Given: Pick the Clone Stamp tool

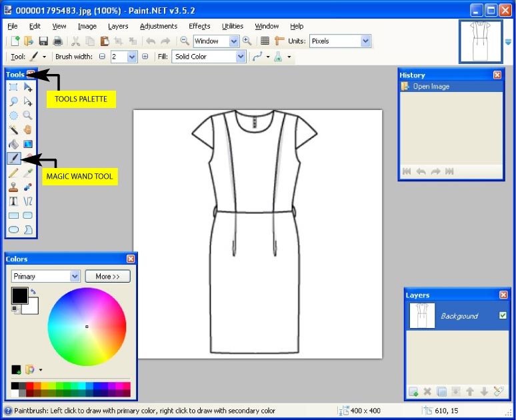Looking at the screenshot, I should (13, 187).
